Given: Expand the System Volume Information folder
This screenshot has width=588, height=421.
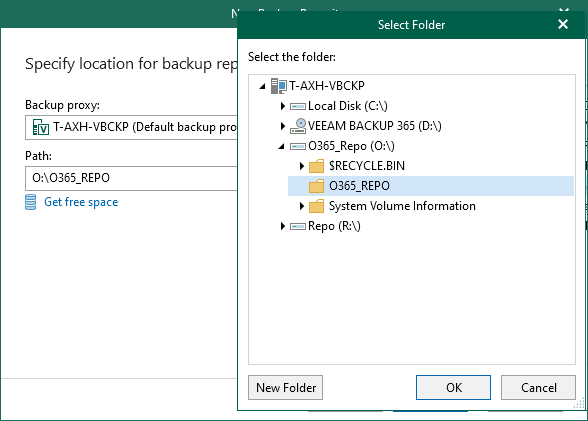Looking at the screenshot, I should coord(302,206).
